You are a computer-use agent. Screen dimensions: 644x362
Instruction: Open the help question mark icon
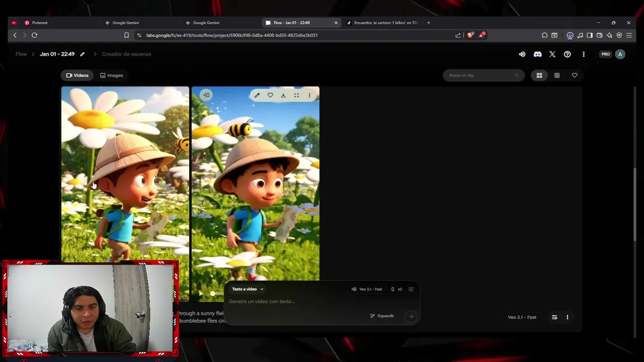point(567,54)
